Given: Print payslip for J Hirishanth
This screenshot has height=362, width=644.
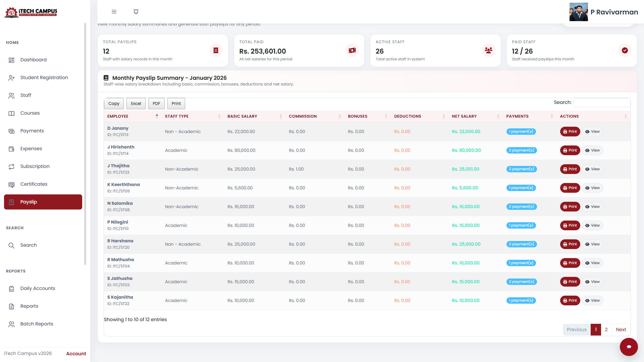Looking at the screenshot, I should point(570,150).
